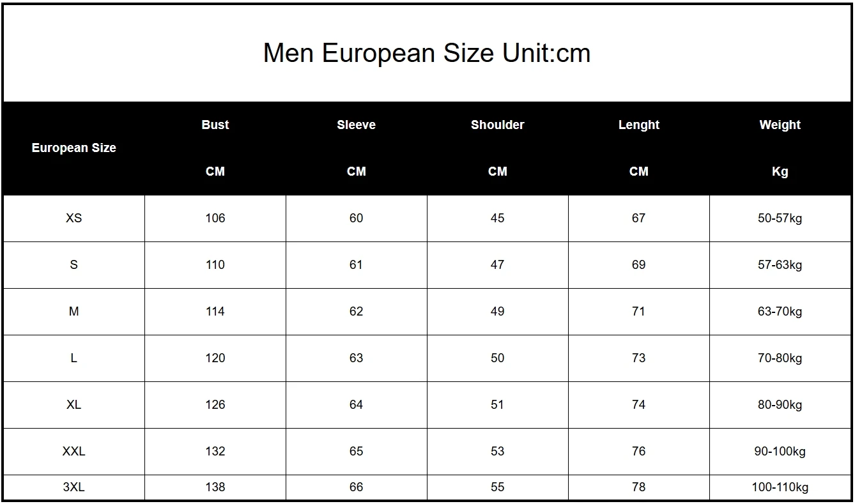Select the 70-80kg weight cell
The width and height of the screenshot is (855, 504).
780,358
